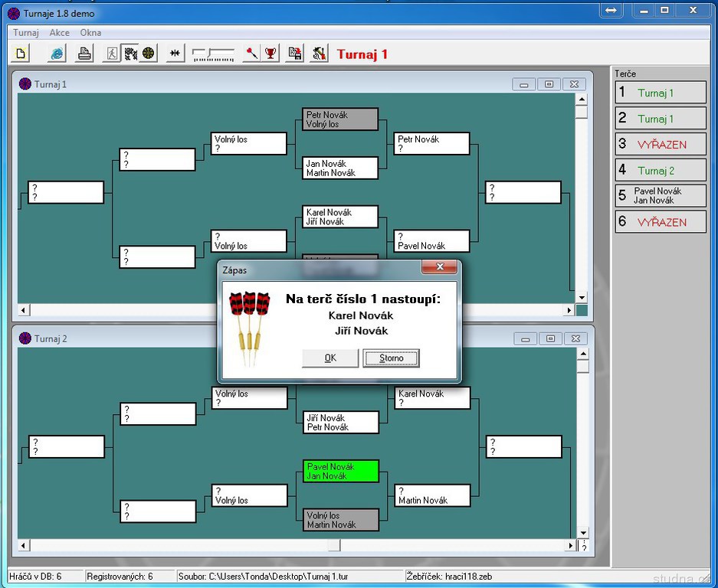718x588 pixels.
Task: Click the scroll down arrow in Turnaj 1
Action: pyautogui.click(x=582, y=297)
